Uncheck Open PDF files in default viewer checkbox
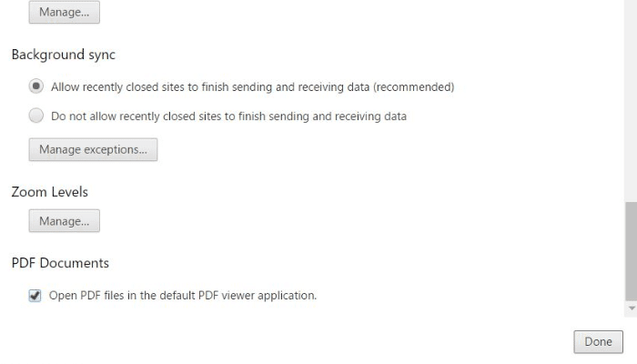Viewport: 637px width, 364px height. [35, 296]
